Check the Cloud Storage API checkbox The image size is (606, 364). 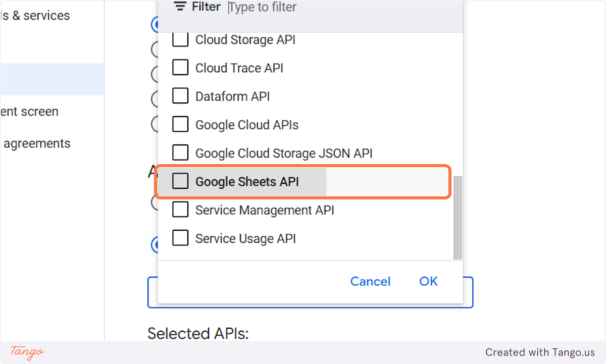(180, 39)
